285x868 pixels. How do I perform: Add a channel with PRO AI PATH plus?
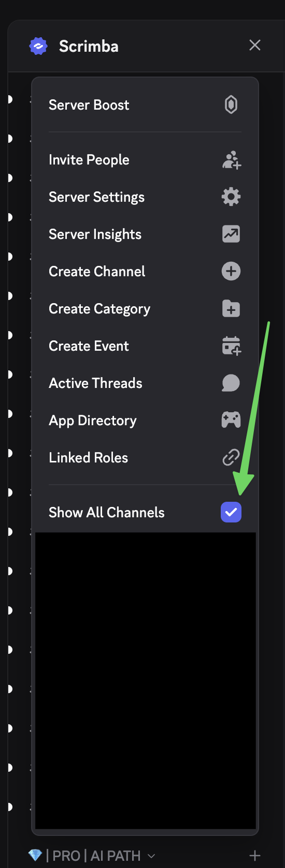point(254,856)
